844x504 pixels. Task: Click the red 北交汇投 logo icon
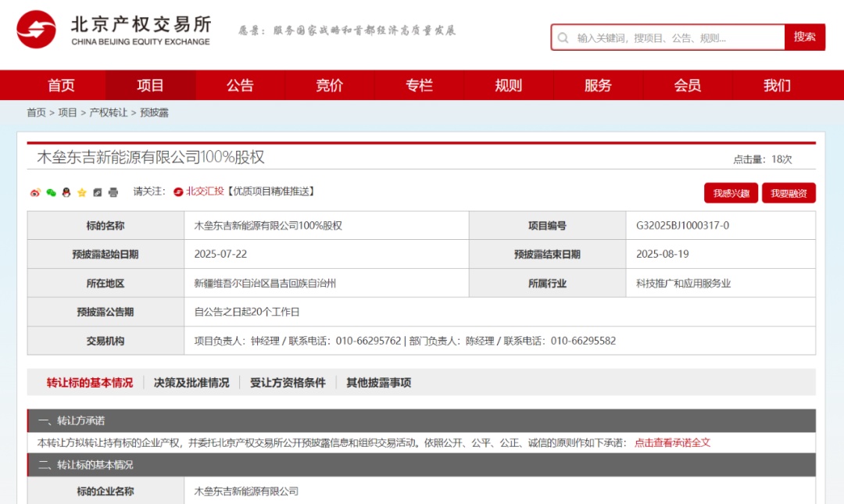point(178,191)
